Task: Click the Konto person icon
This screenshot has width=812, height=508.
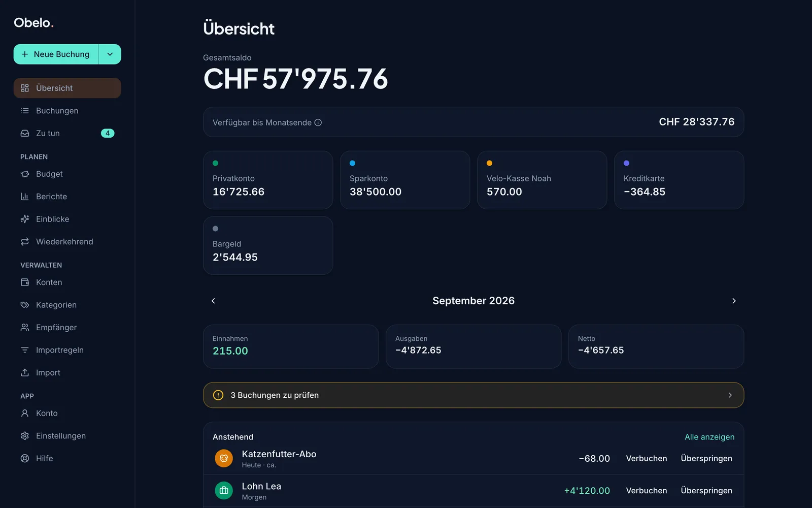Action: [24, 414]
